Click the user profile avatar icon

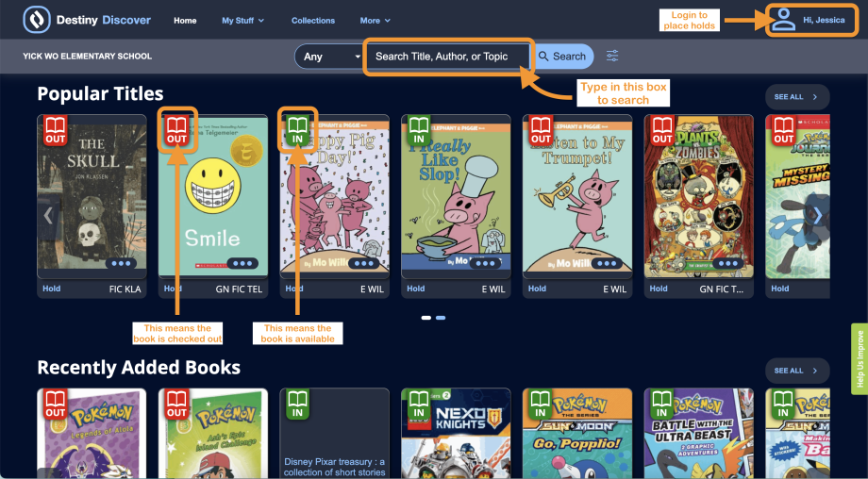click(x=783, y=20)
